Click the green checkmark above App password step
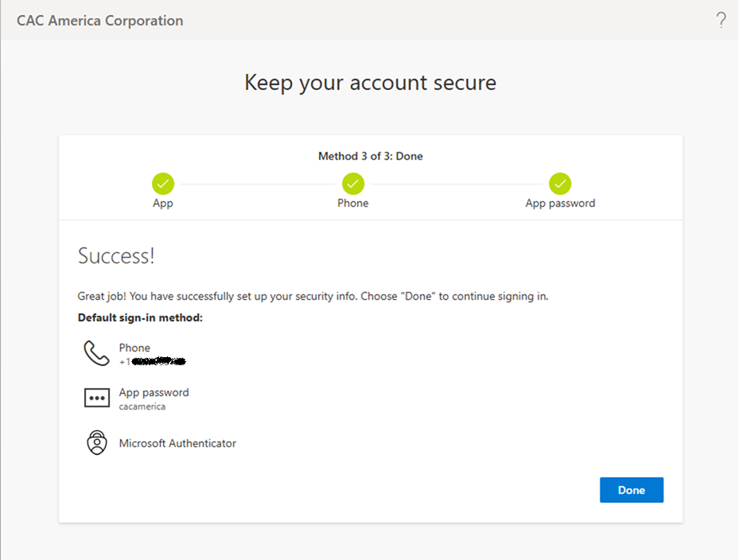 pyautogui.click(x=560, y=184)
